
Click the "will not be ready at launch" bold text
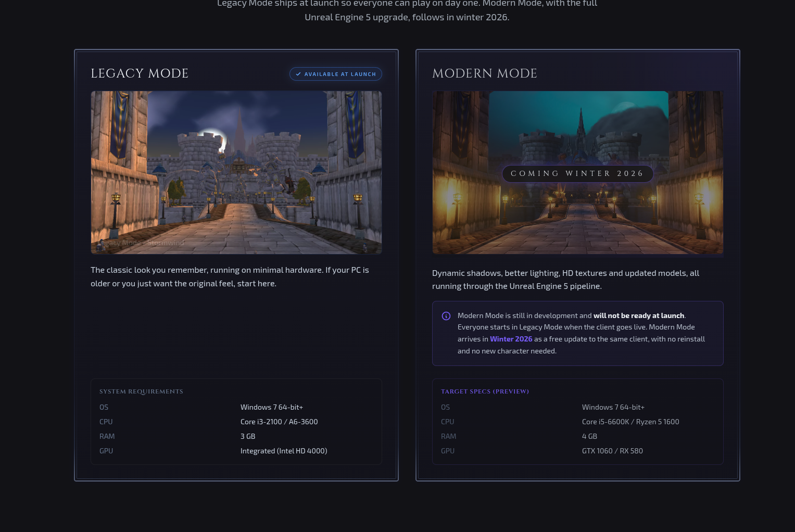639,315
